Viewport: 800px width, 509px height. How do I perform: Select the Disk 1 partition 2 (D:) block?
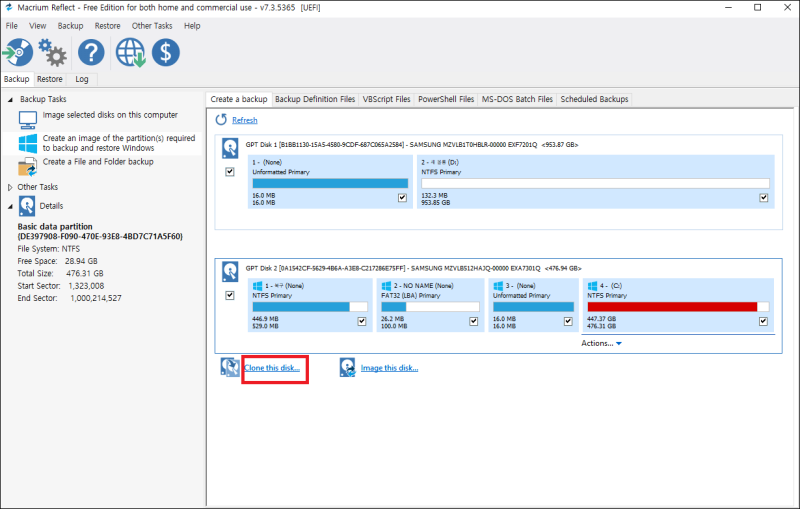595,182
